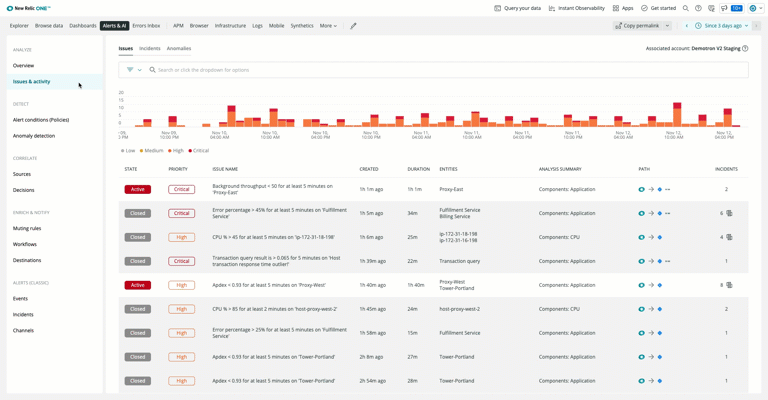The image size is (768, 400).
Task: Click Copy permalink button
Action: (638, 26)
